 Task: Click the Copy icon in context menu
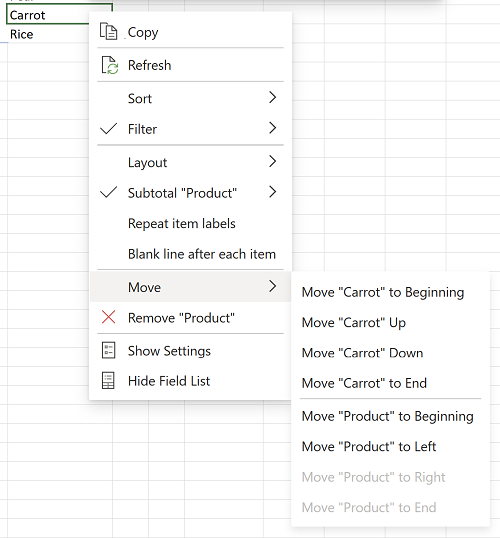[108, 32]
